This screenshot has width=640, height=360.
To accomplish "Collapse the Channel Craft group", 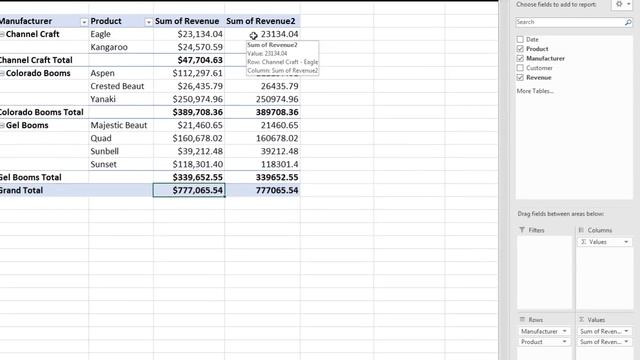I will point(2,34).
